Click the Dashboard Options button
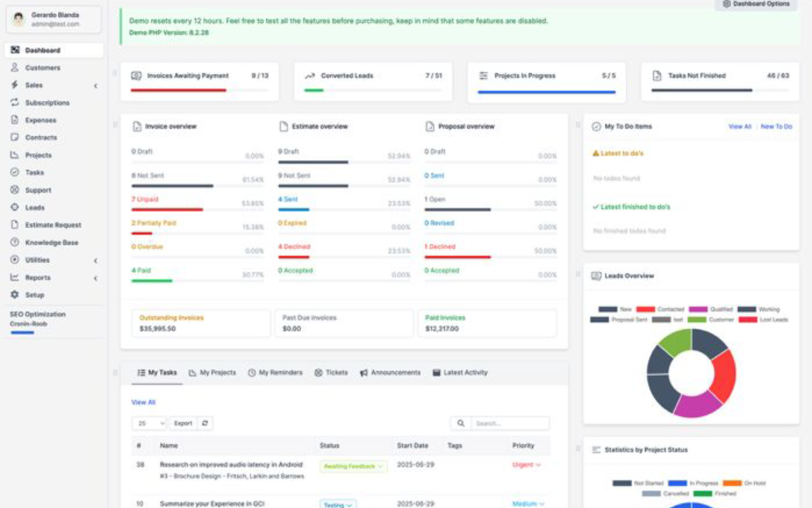 tap(756, 4)
